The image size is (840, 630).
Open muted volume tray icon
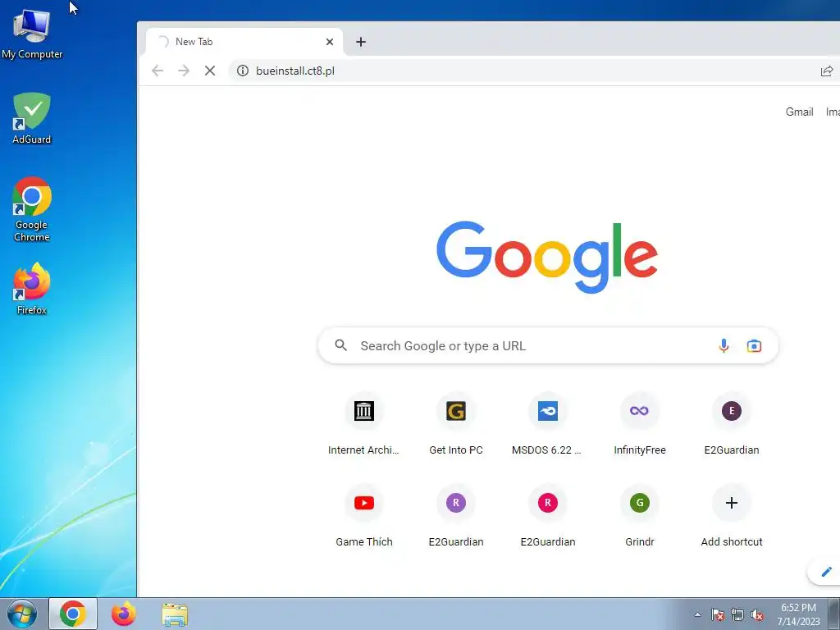click(x=757, y=614)
